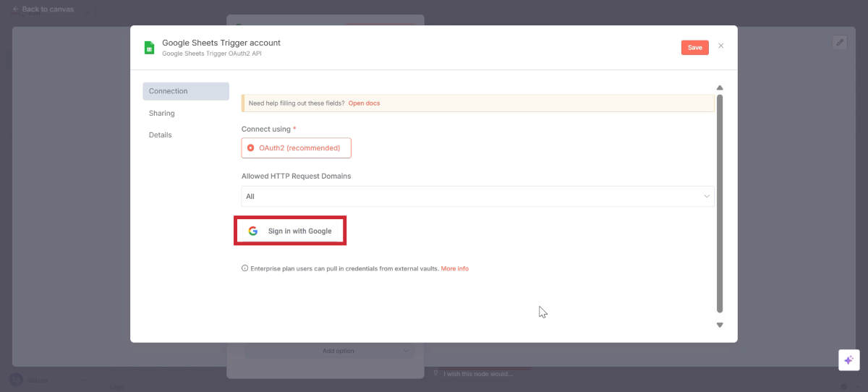Open the More info link

tap(454, 268)
